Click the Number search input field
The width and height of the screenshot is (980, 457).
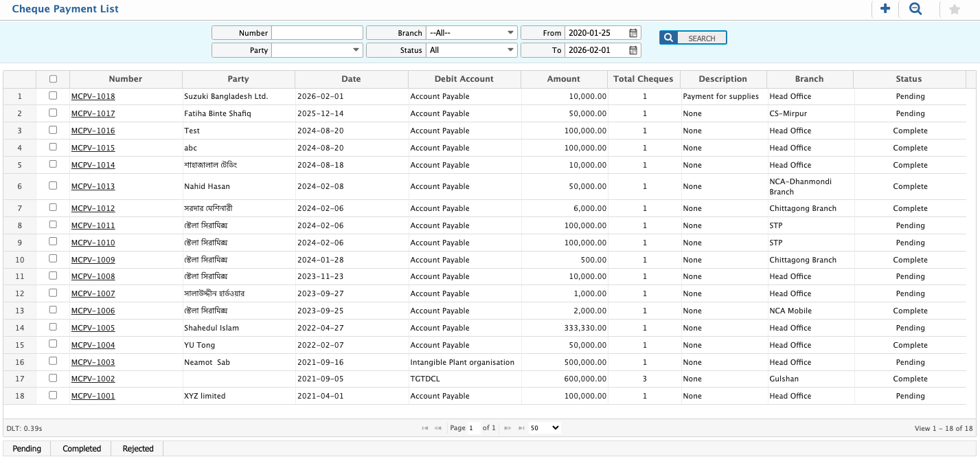pyautogui.click(x=317, y=33)
